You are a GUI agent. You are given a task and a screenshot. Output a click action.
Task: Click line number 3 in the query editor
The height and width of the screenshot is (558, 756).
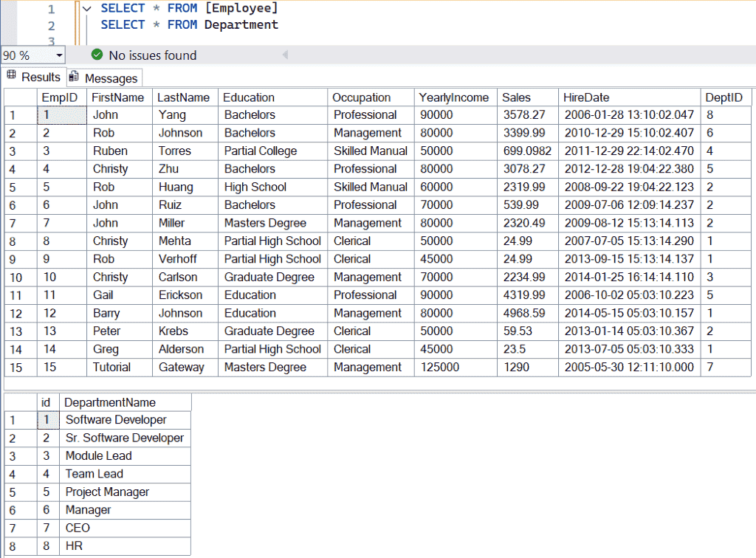(50, 39)
